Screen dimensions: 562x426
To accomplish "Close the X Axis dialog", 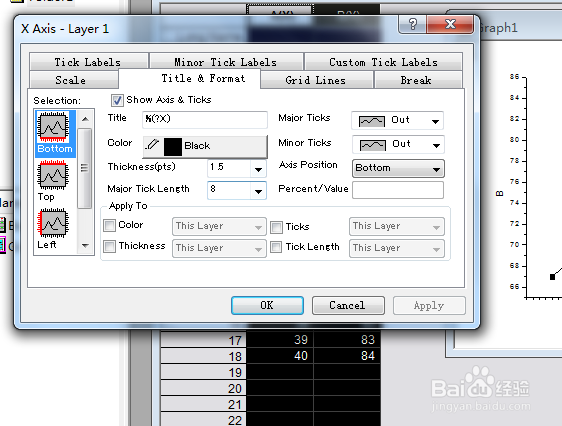I will (450, 24).
